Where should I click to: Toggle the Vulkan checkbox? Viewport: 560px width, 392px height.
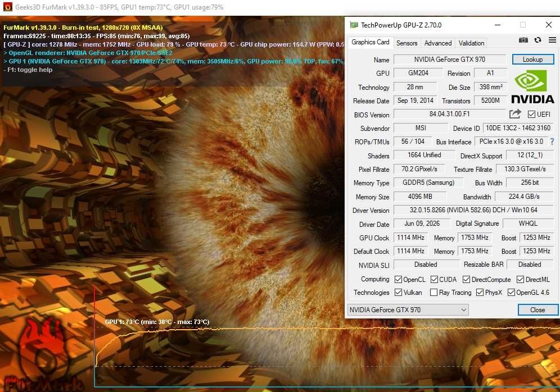pyautogui.click(x=398, y=293)
